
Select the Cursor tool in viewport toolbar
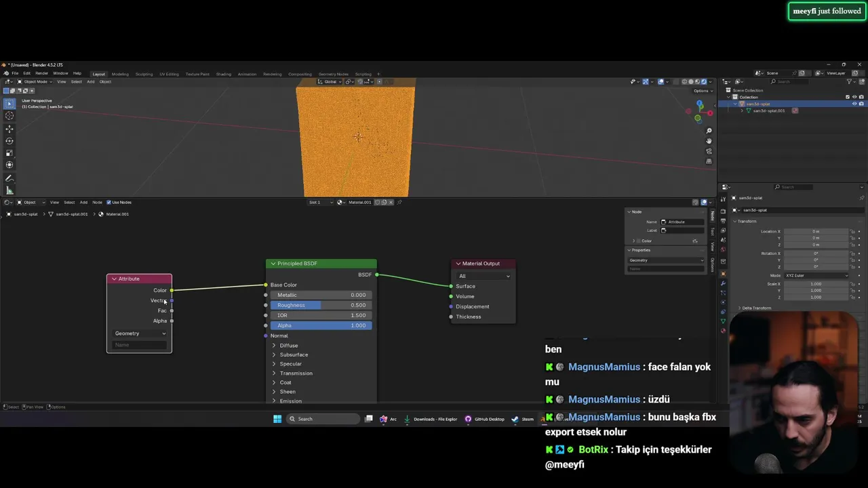click(x=9, y=116)
